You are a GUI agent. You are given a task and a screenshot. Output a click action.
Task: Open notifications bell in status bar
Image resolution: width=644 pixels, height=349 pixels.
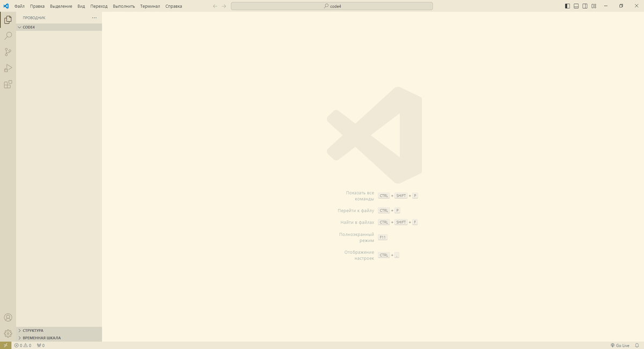(637, 345)
